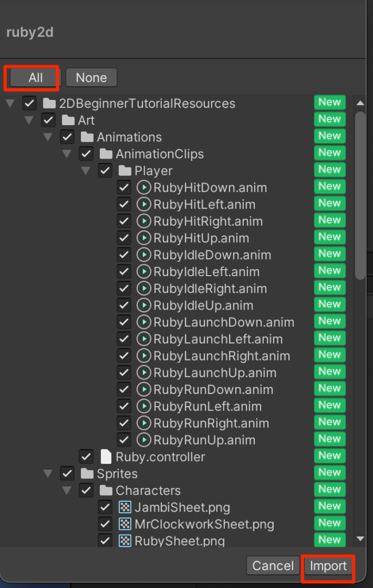The height and width of the screenshot is (588, 373).
Task: Toggle the RubyHitDown.anim checkbox
Action: click(124, 188)
